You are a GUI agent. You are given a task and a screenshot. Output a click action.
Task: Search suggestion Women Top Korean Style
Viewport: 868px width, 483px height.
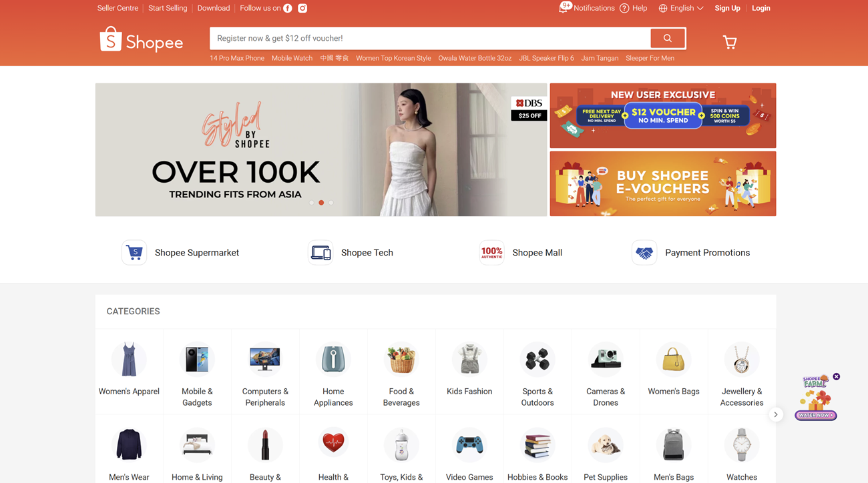click(393, 58)
